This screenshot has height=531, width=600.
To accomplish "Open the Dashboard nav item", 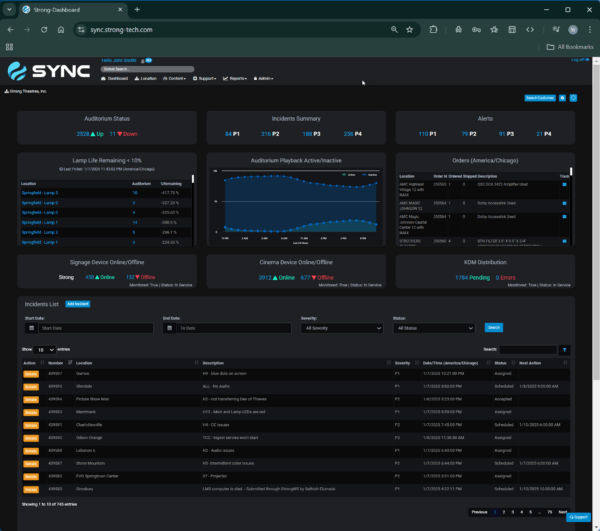I will [x=116, y=78].
